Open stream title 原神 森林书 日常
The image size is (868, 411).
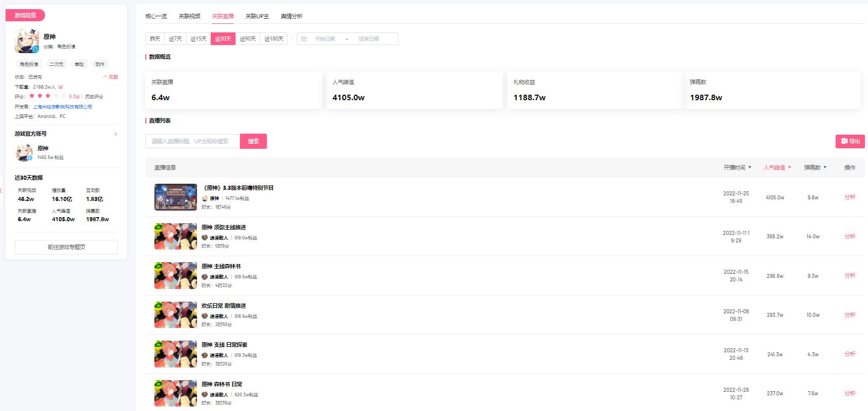click(x=222, y=384)
